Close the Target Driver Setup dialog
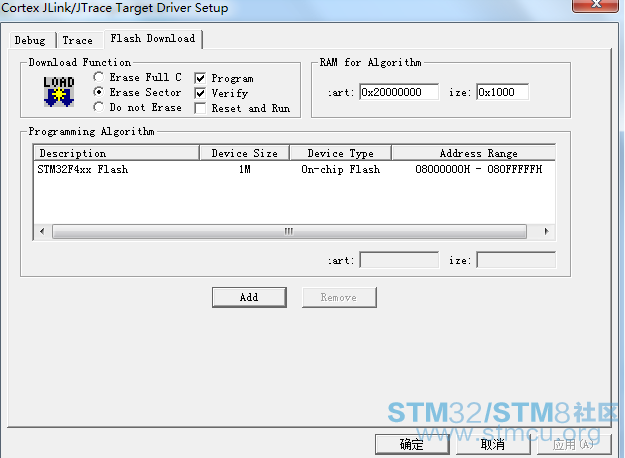Viewport: 625px width, 458px height. (x=596, y=5)
